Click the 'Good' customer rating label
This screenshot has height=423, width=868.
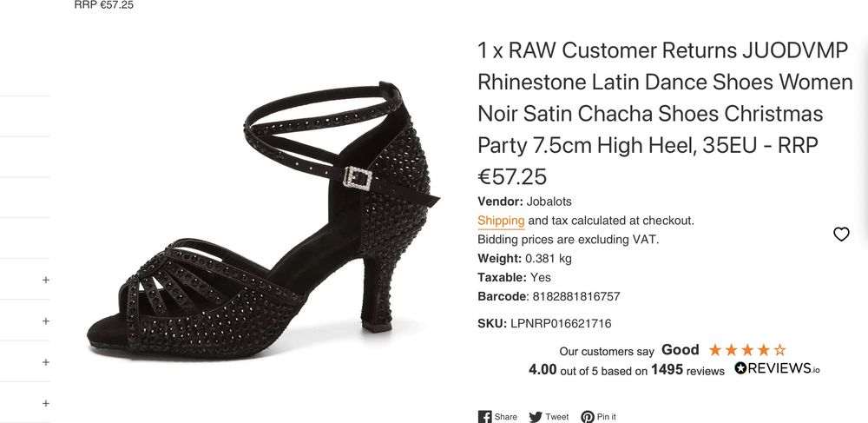point(680,350)
